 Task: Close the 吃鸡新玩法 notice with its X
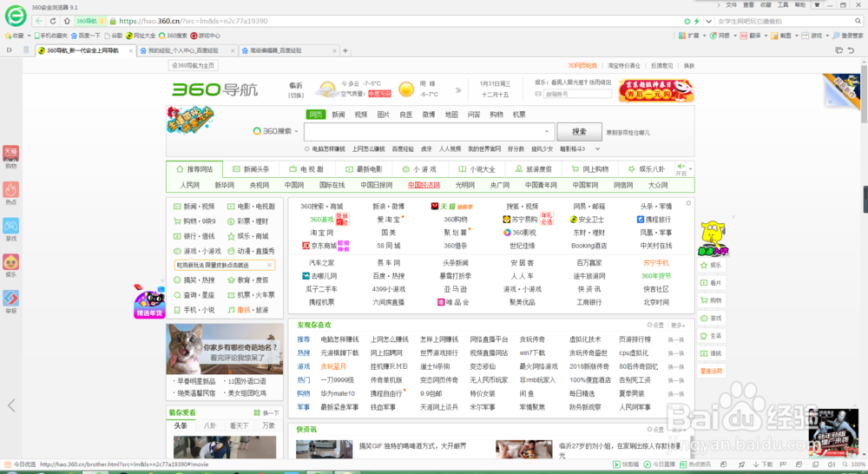pyautogui.click(x=269, y=266)
